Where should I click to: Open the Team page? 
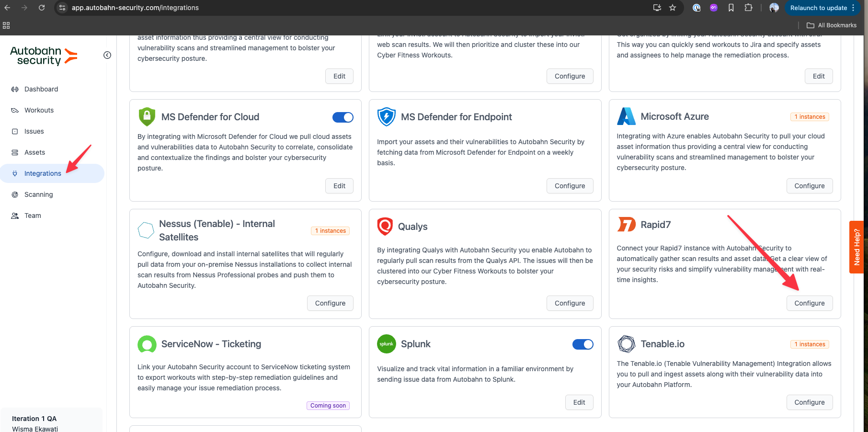(x=33, y=216)
